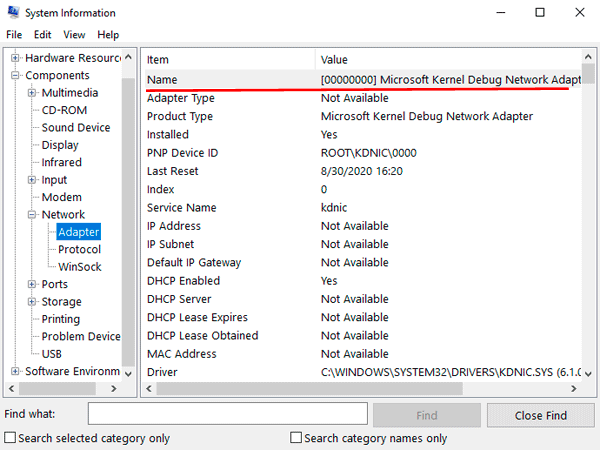
Task: Click in the Find what text field
Action: [x=228, y=415]
